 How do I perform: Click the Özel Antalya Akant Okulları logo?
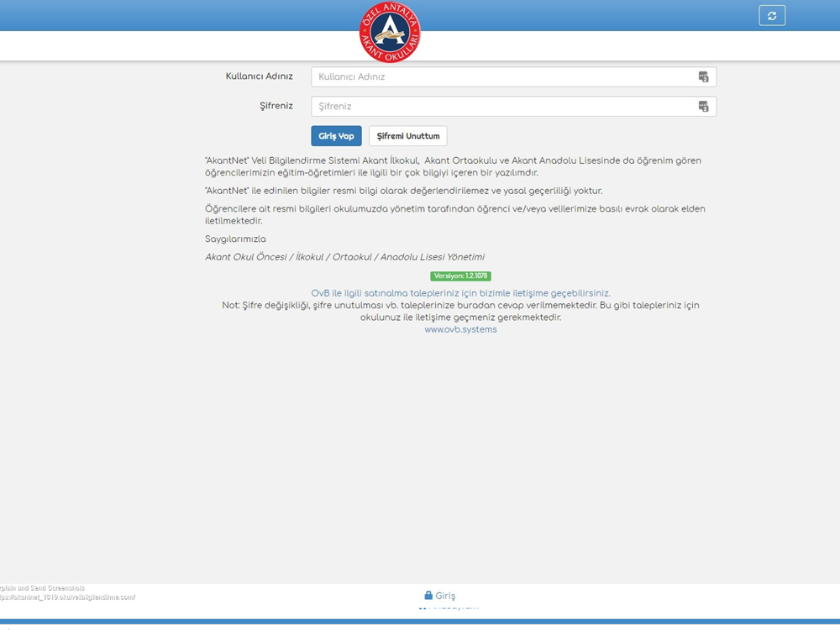(x=390, y=32)
